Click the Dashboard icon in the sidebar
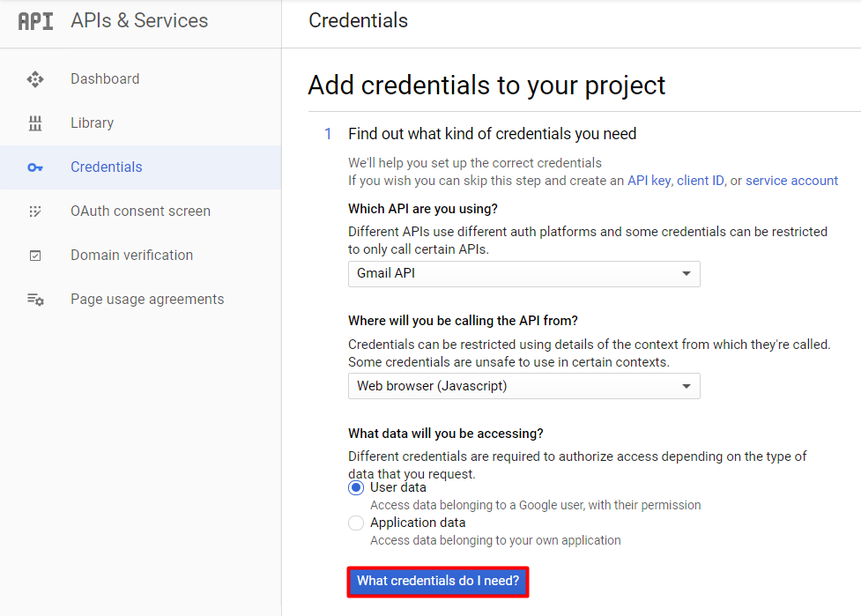This screenshot has width=861, height=616. [35, 78]
